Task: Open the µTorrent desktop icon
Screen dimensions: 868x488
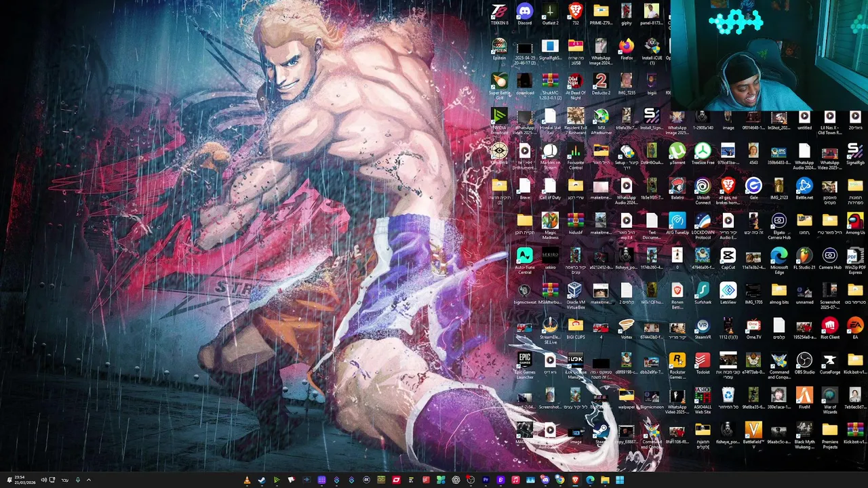Action: click(x=677, y=154)
